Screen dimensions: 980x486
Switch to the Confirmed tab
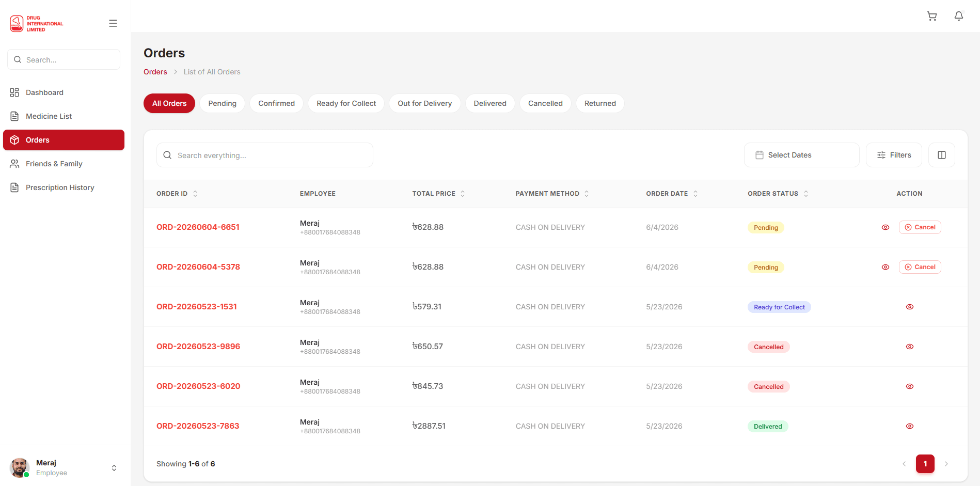pyautogui.click(x=277, y=103)
